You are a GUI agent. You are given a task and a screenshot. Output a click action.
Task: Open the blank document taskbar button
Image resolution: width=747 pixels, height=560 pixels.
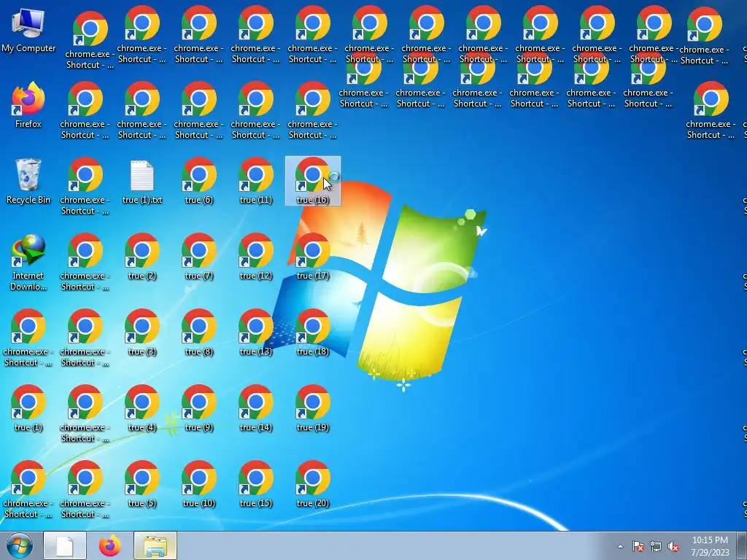tap(65, 545)
